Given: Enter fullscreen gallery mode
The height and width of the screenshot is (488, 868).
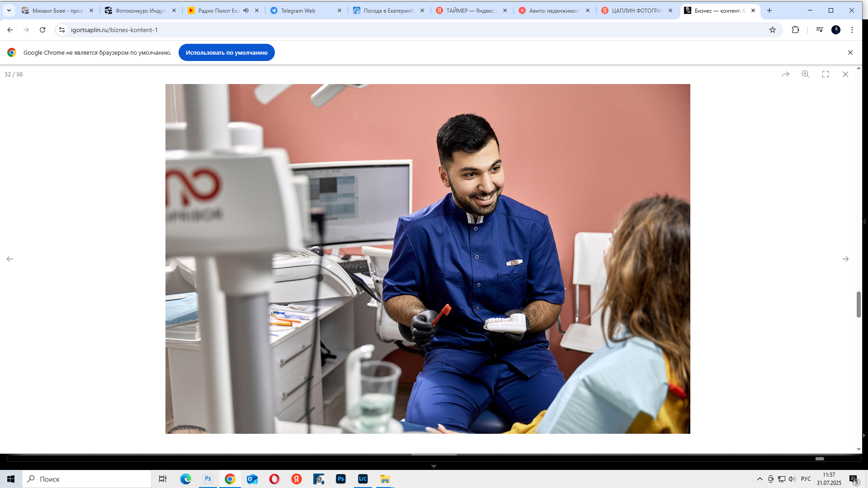Looking at the screenshot, I should pyautogui.click(x=826, y=74).
